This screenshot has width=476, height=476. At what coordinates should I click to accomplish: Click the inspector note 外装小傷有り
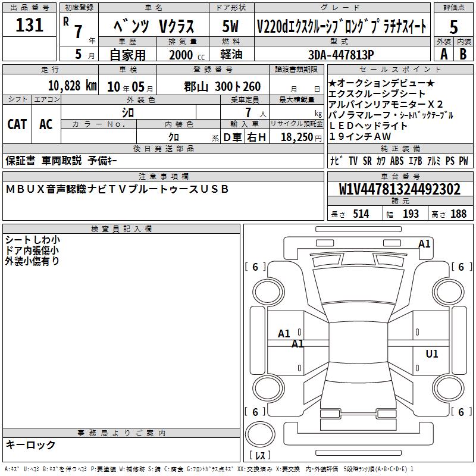[32, 261]
